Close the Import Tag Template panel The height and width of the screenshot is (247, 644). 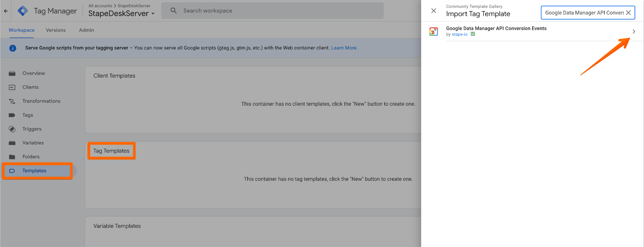coord(434,11)
